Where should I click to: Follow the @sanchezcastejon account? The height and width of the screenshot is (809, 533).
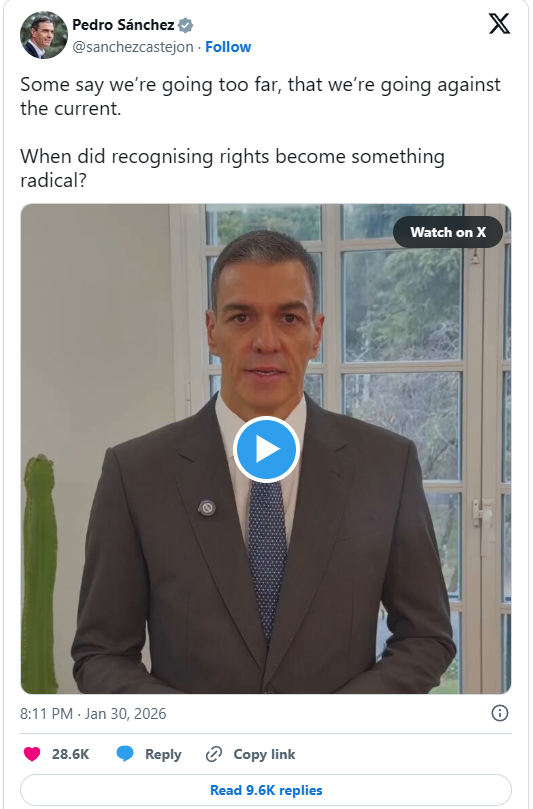coord(228,47)
